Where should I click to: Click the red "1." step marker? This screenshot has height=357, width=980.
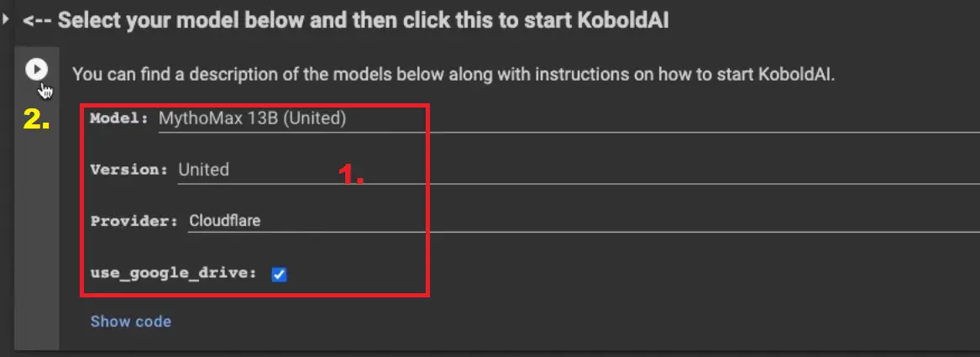coord(351,174)
